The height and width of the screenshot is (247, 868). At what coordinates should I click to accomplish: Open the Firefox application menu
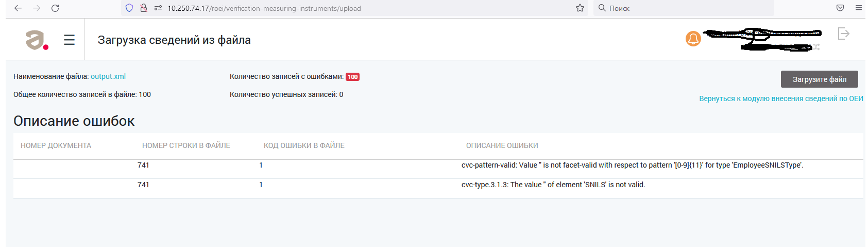click(x=859, y=8)
